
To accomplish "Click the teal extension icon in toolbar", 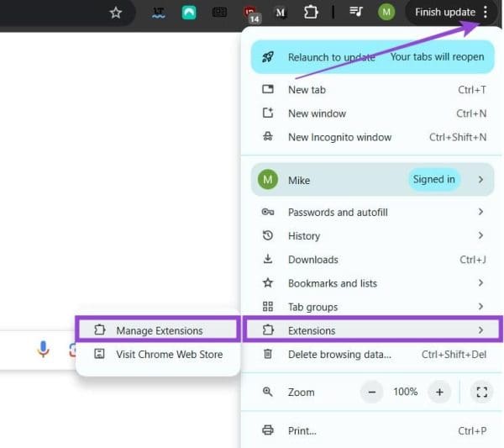I will point(189,13).
